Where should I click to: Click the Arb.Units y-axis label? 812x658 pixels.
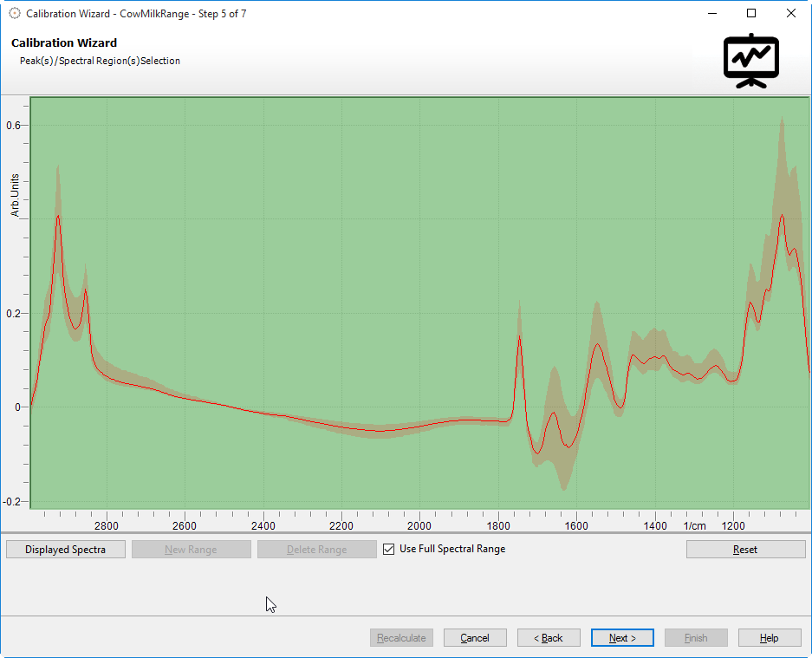point(15,195)
